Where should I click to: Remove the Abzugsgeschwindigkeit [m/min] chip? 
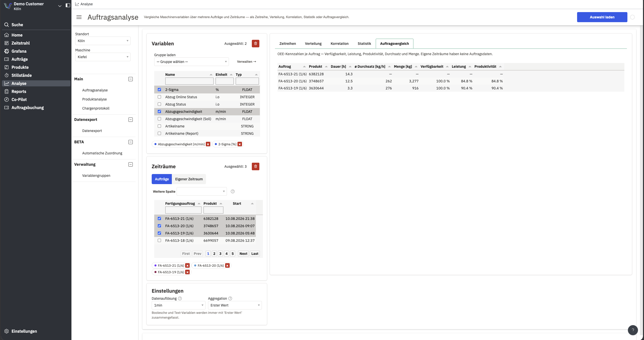tap(208, 144)
